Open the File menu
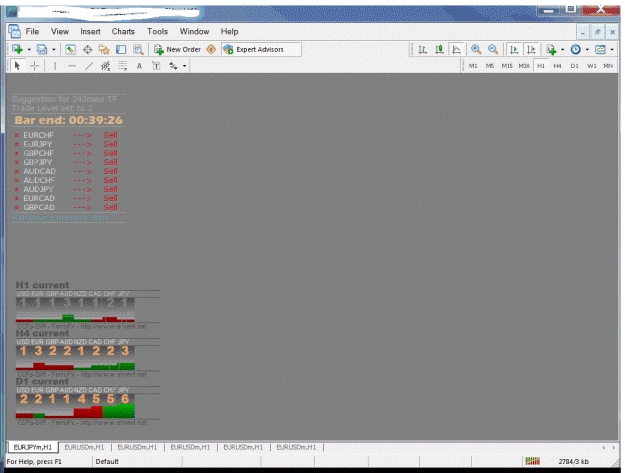 [32, 31]
